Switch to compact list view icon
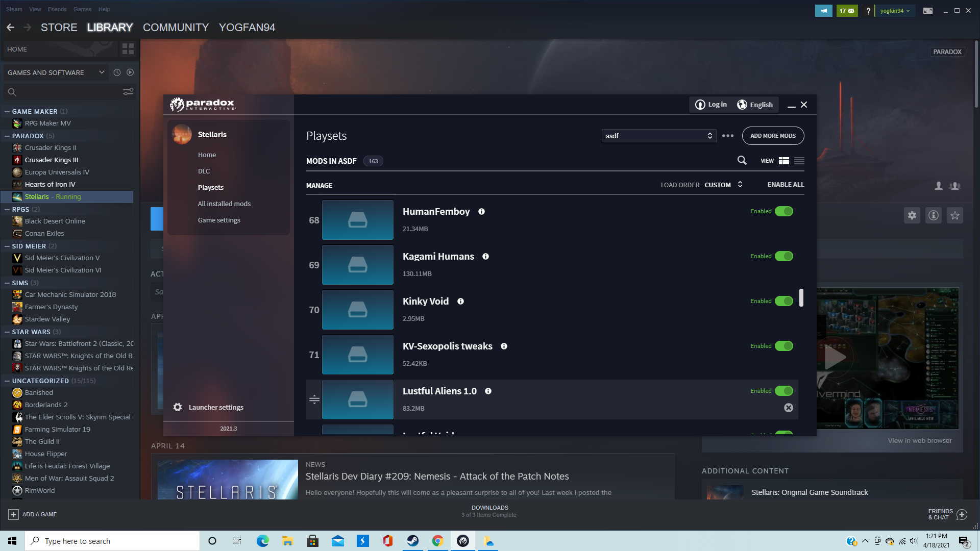The image size is (980, 551). (799, 161)
